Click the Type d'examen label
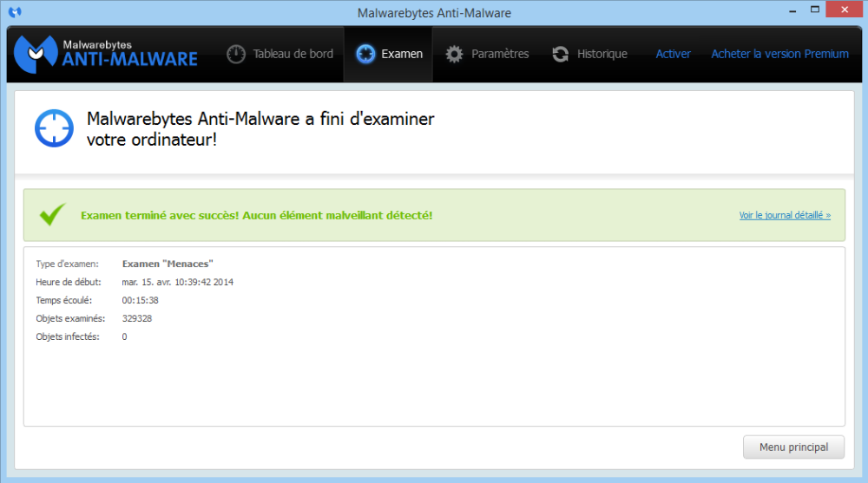This screenshot has width=868, height=483. [67, 264]
